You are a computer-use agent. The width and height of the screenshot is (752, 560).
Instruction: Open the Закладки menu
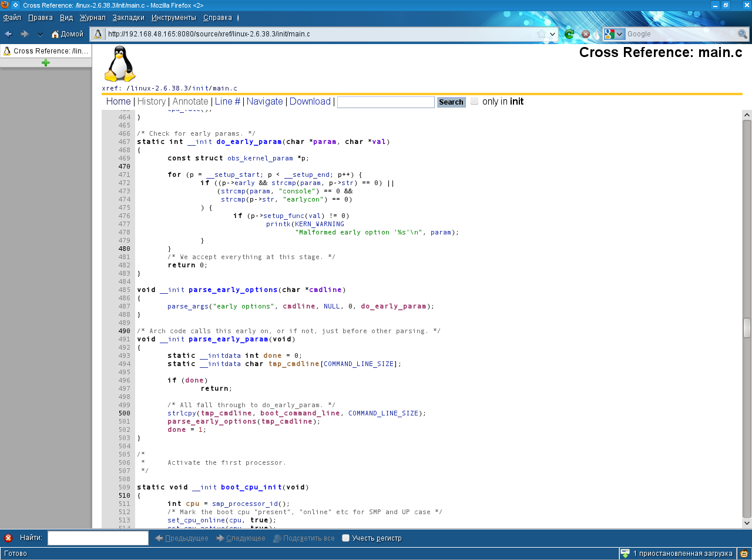coord(128,18)
